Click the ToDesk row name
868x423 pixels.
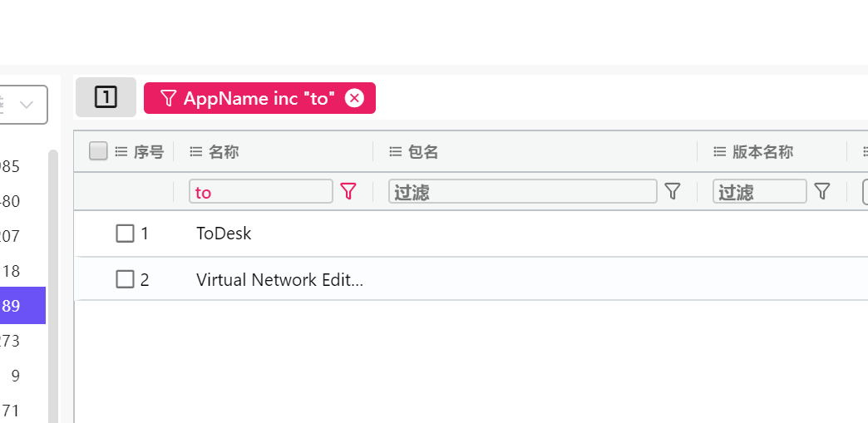tap(224, 234)
